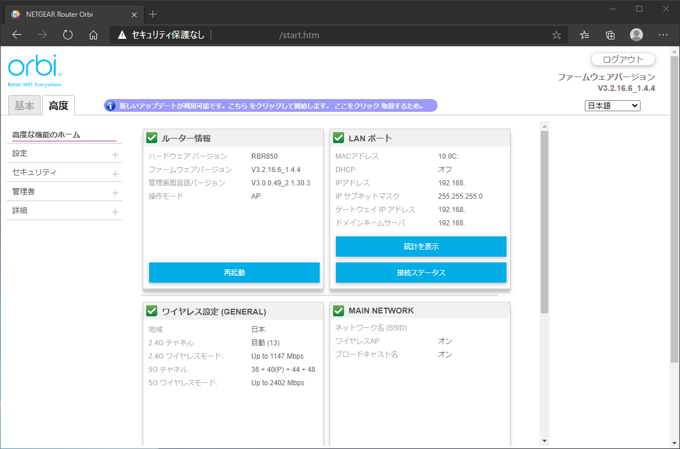Select the NETGEAR Router Orbi browser tab

point(73,14)
